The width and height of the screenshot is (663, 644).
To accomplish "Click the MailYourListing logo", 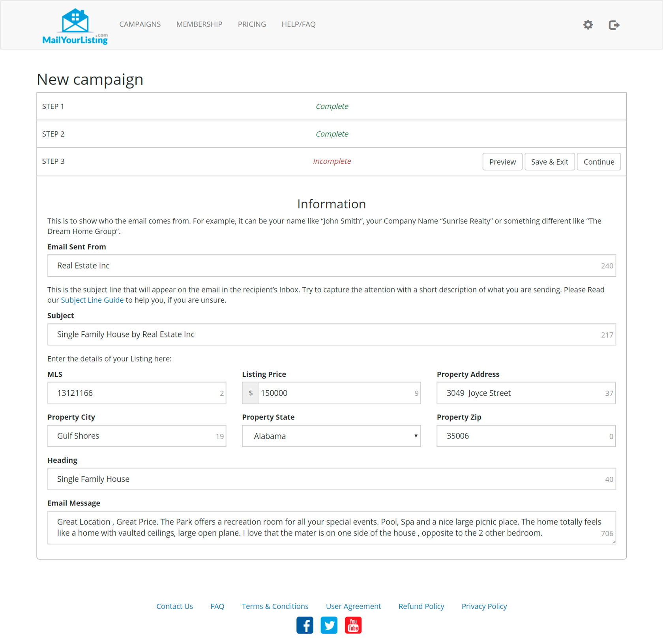I will click(75, 26).
